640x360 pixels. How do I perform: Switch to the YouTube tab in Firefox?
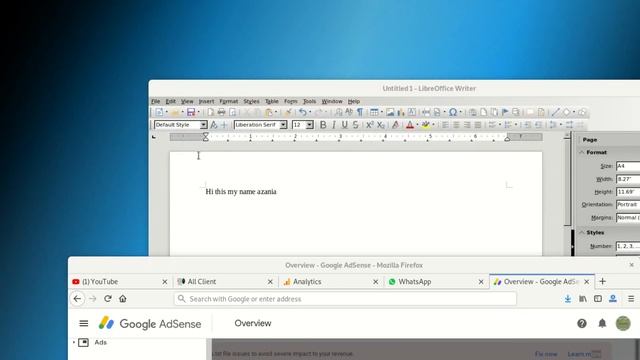coord(120,282)
